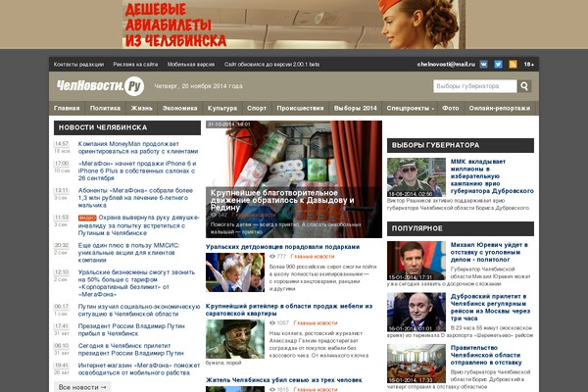Open Дубровский прилетит в Челябинск article
This screenshot has height=392, width=588.
pyautogui.click(x=490, y=307)
